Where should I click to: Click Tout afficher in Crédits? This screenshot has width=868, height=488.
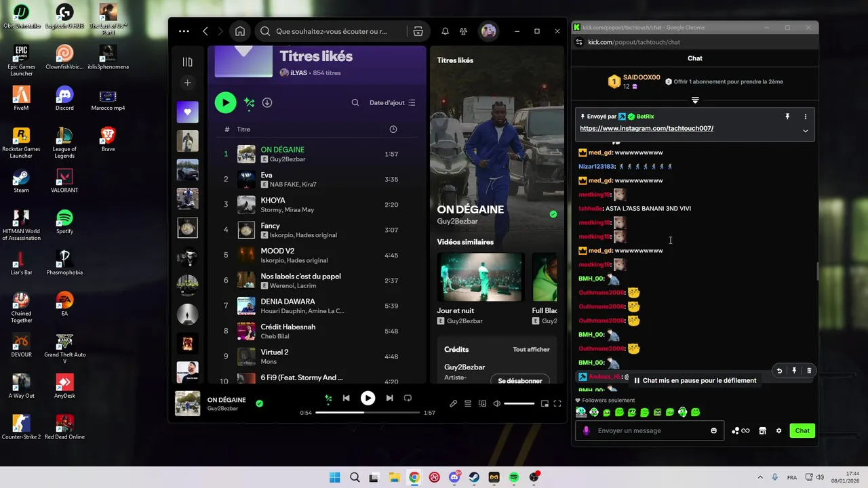(531, 350)
